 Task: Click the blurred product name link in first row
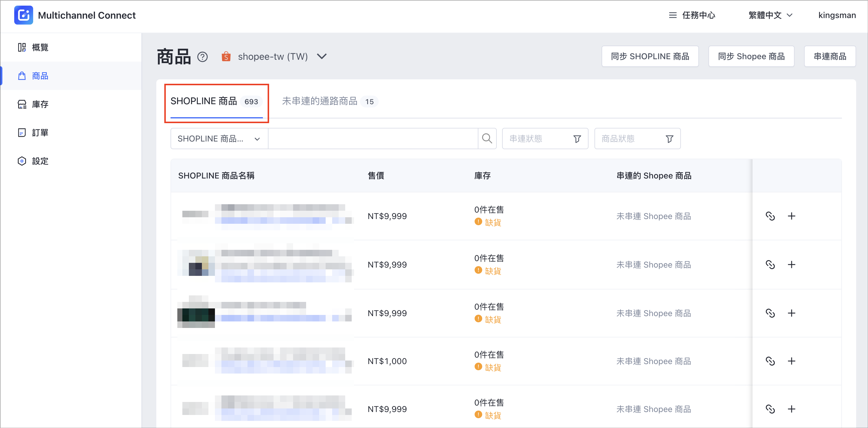tap(271, 221)
